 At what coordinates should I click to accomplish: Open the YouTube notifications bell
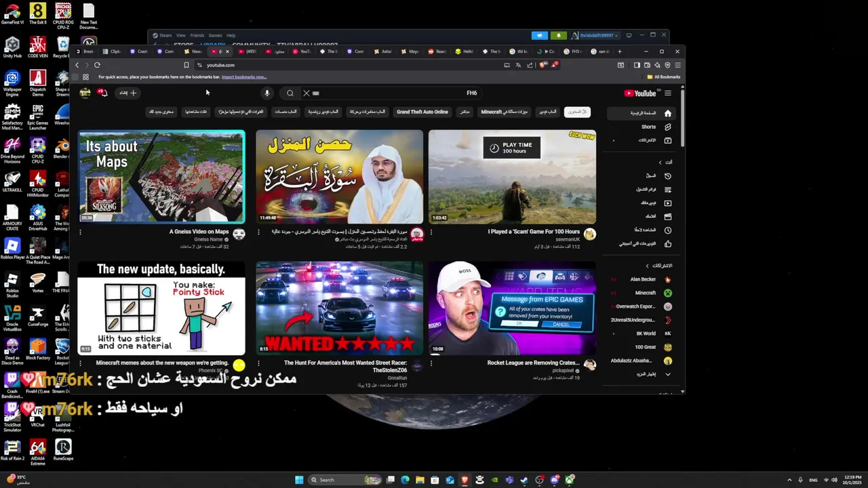pos(102,92)
